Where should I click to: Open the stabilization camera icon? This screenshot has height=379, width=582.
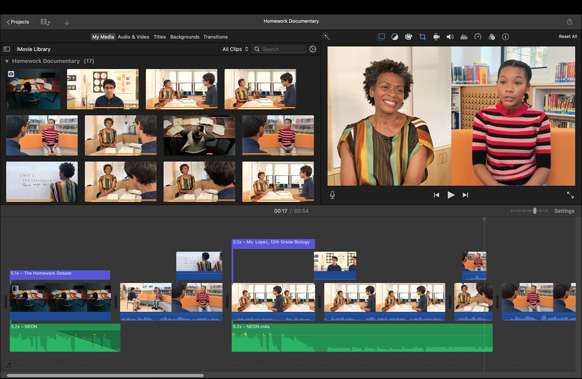(x=436, y=37)
